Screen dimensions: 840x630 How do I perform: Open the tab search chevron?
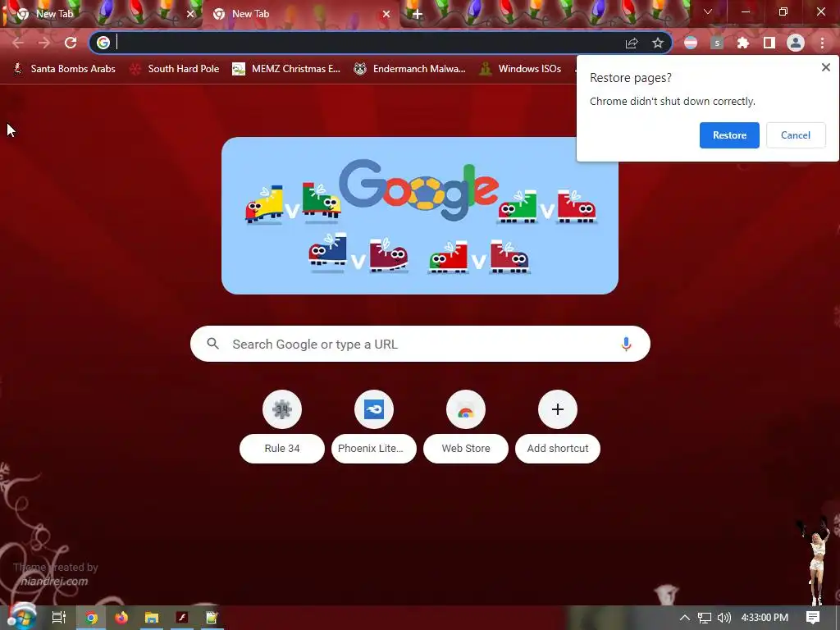[x=708, y=11]
